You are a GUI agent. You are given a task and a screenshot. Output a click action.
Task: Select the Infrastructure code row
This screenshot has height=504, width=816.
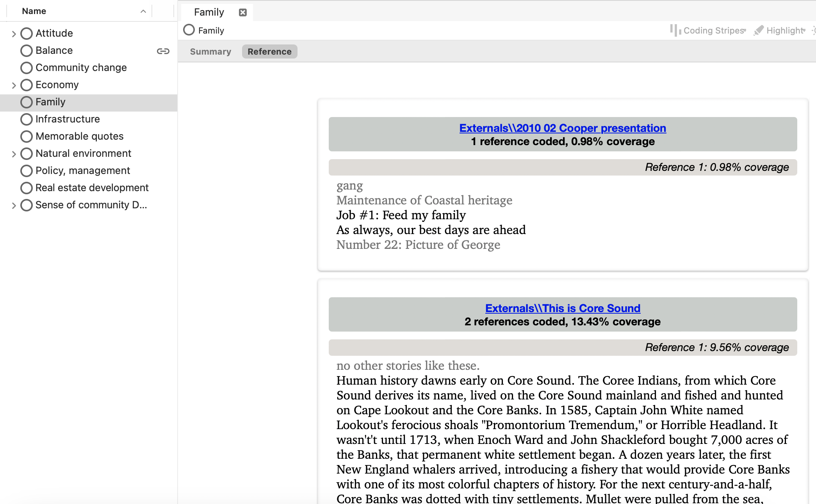coord(89,119)
